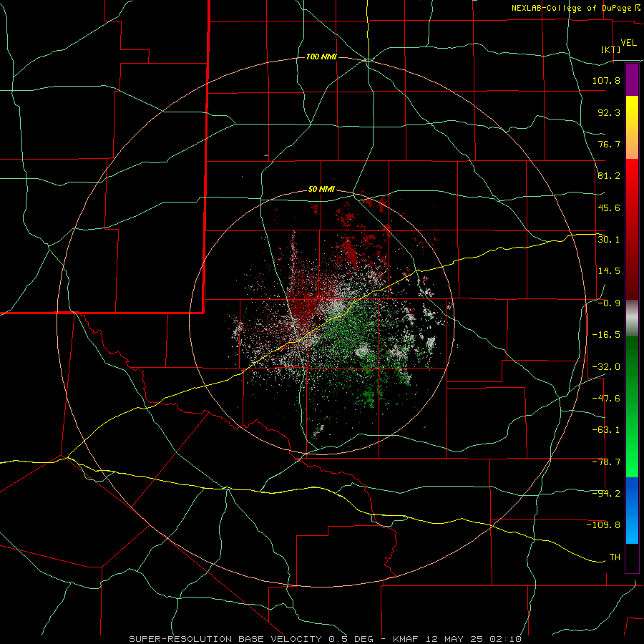
Task: Click the 14.5 velocity scale value
Action: 609,271
